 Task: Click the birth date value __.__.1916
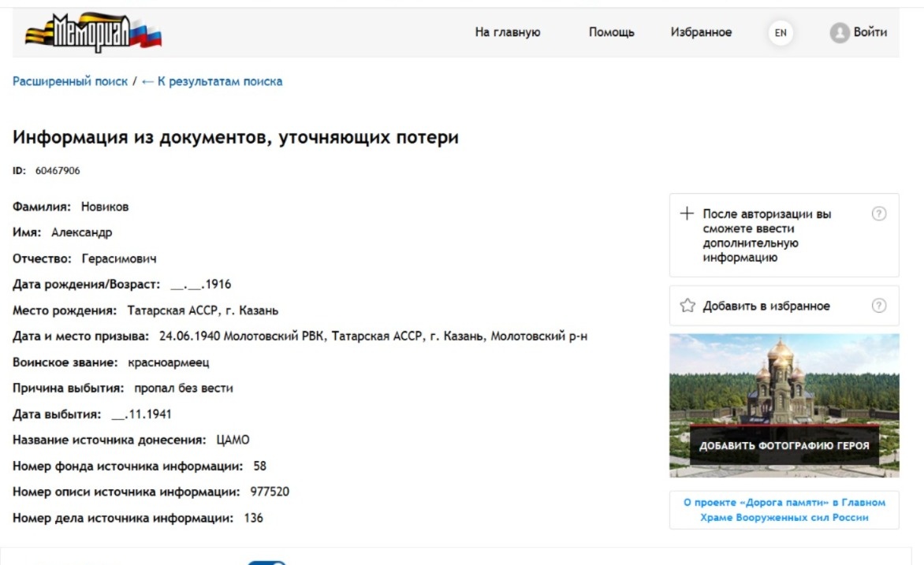[201, 284]
